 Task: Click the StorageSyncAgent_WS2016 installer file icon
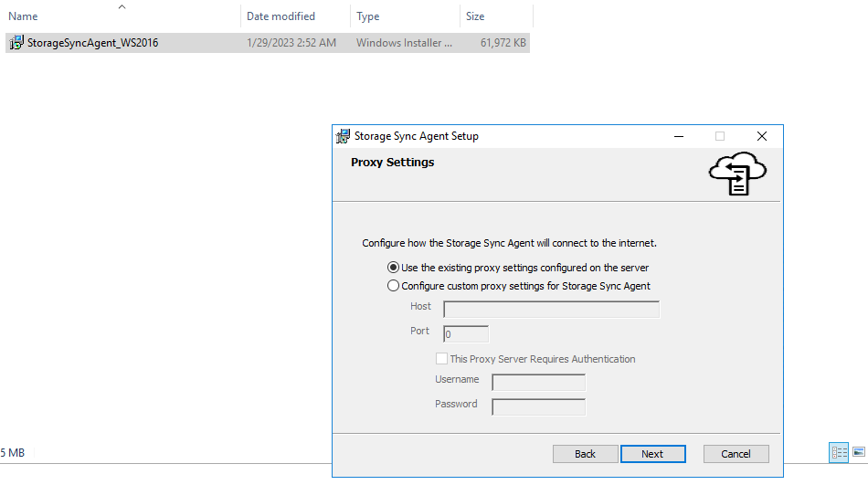16,43
